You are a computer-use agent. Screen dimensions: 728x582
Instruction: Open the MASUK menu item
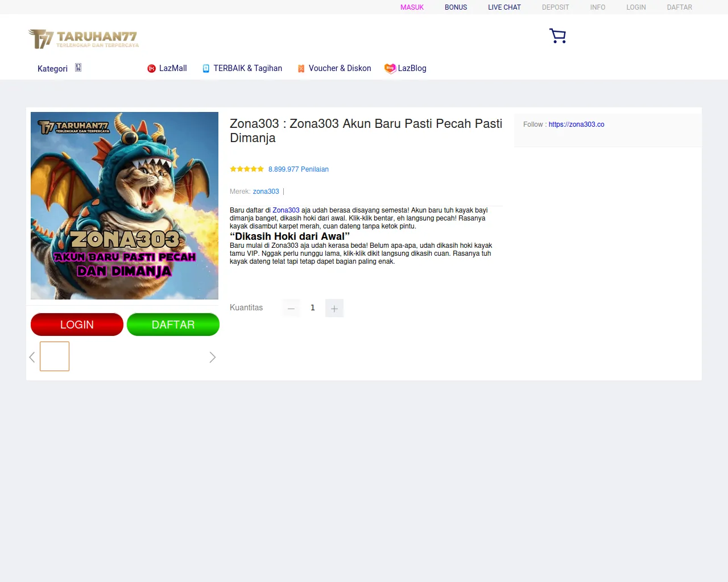click(x=412, y=7)
